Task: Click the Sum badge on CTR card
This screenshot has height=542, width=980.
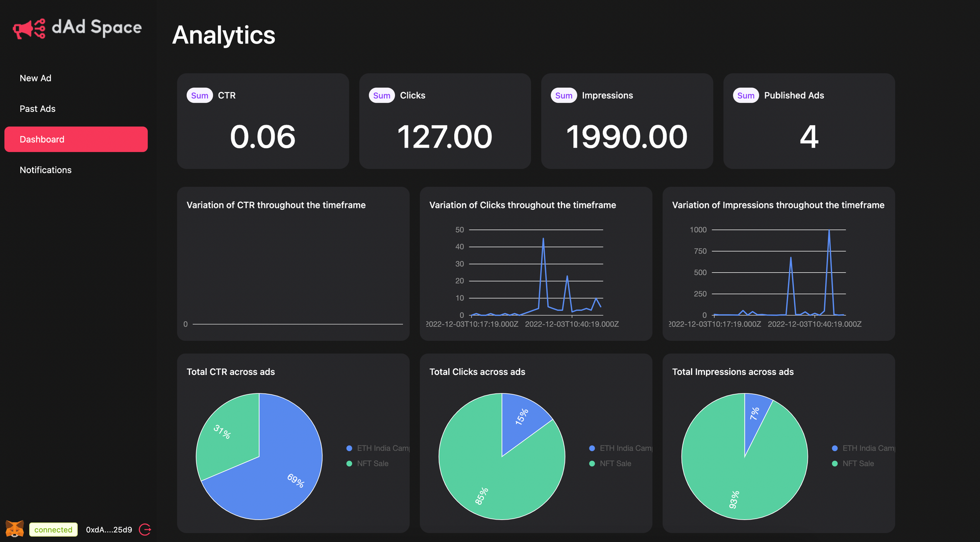Action: tap(200, 96)
